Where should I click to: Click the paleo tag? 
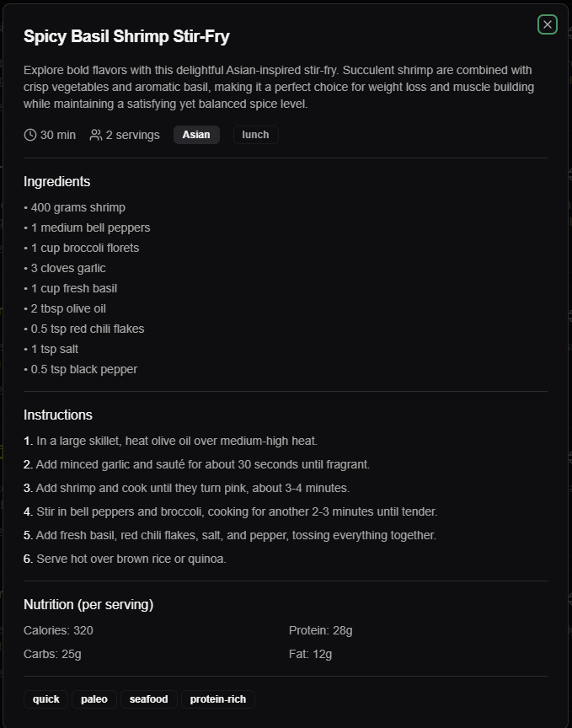[94, 699]
